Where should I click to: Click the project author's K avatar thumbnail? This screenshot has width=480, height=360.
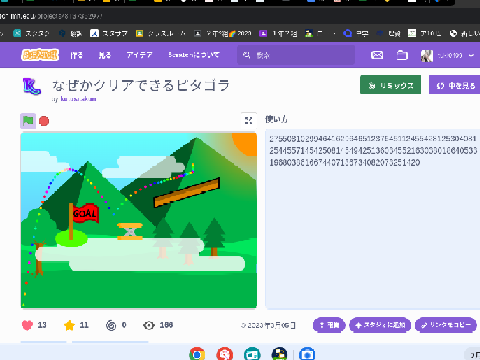(32, 86)
